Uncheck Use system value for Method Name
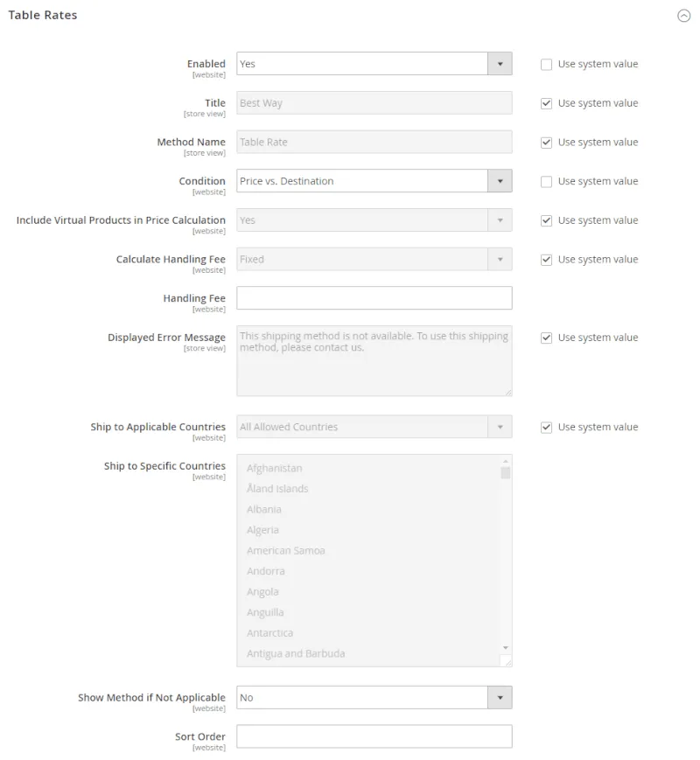Viewport: 700px width, 760px height. point(546,142)
